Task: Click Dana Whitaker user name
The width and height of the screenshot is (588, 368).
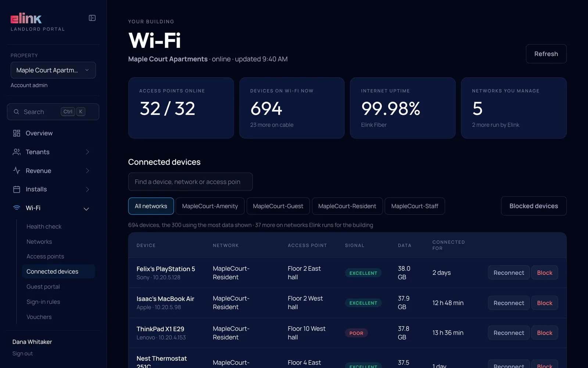Action: click(32, 342)
